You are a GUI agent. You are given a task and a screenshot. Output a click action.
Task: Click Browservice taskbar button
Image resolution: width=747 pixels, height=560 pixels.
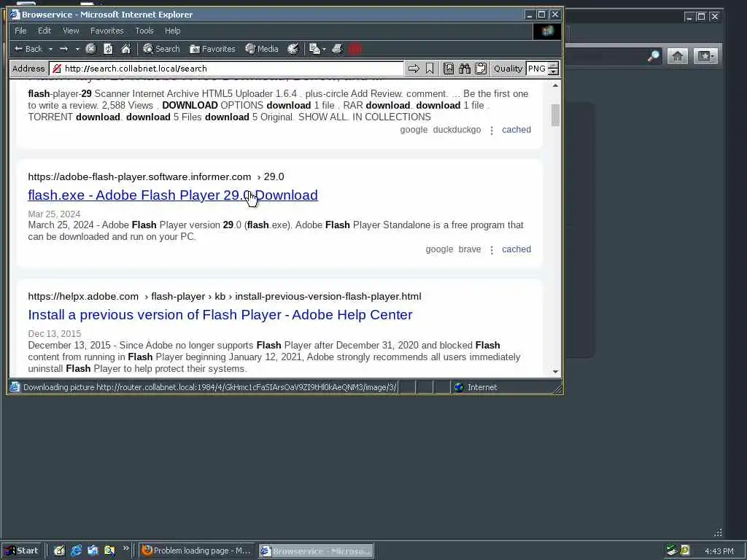(x=317, y=551)
